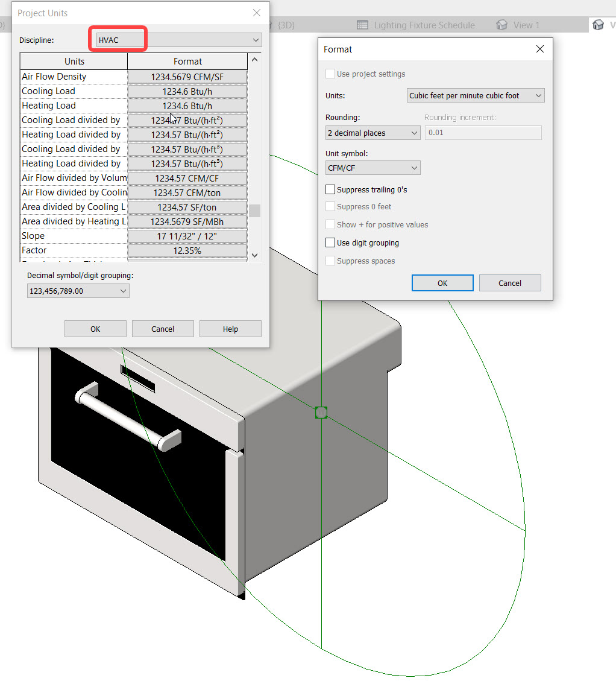This screenshot has height=681, width=616.
Task: Click Cooling Load format 1234.6 Btu/h
Action: coord(187,92)
